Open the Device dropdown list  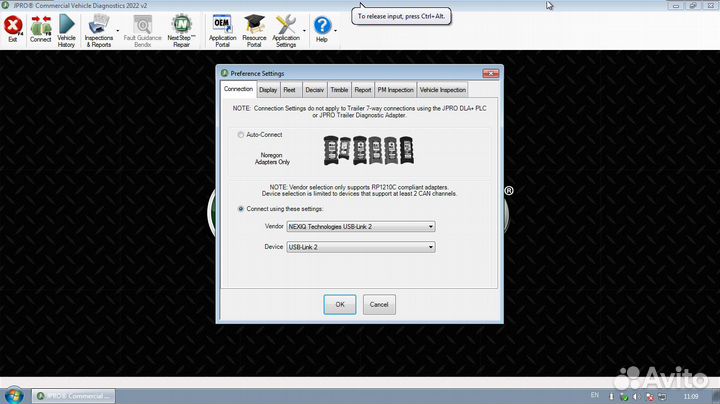(x=361, y=247)
